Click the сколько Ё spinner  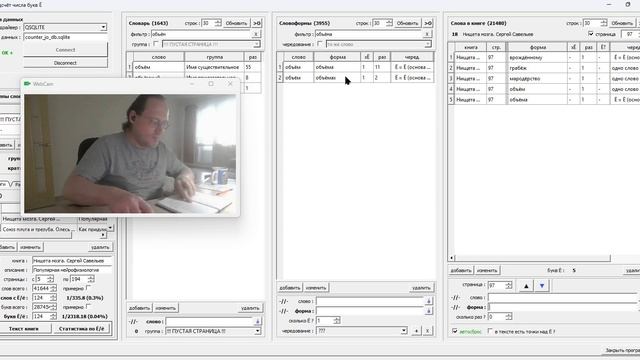tap(328, 321)
